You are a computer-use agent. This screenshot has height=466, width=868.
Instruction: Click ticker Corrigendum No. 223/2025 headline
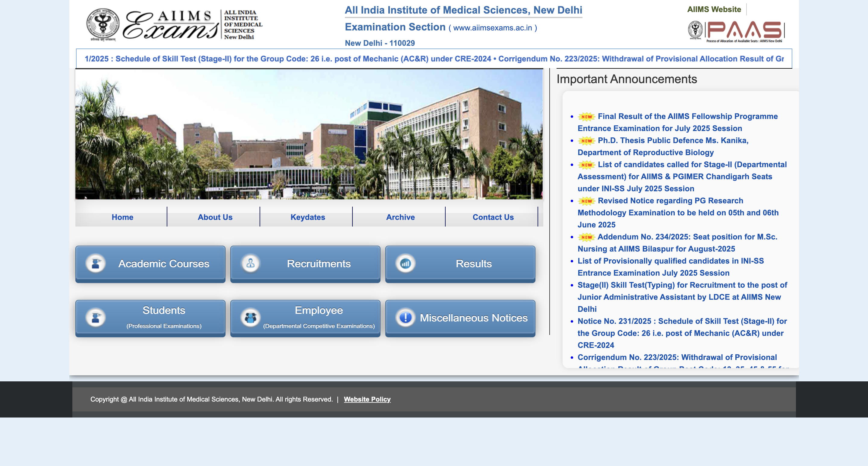coord(641,59)
